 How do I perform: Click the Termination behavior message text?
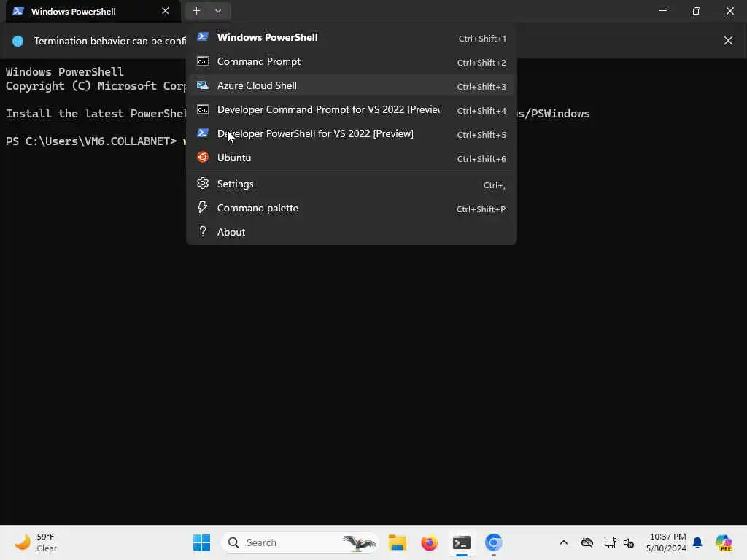tap(110, 42)
